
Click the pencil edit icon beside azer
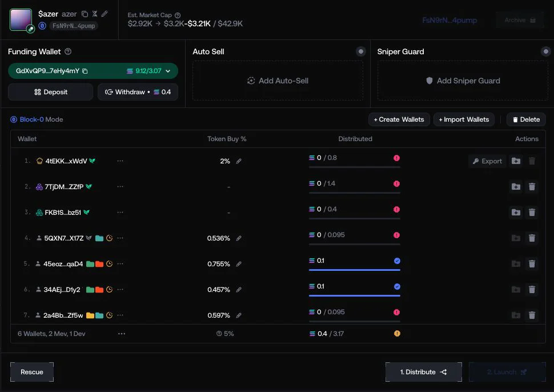coord(105,14)
